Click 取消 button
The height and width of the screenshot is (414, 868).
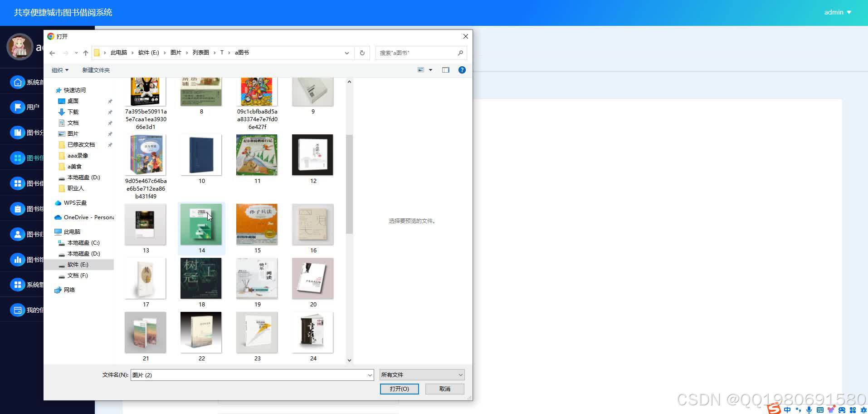click(445, 389)
